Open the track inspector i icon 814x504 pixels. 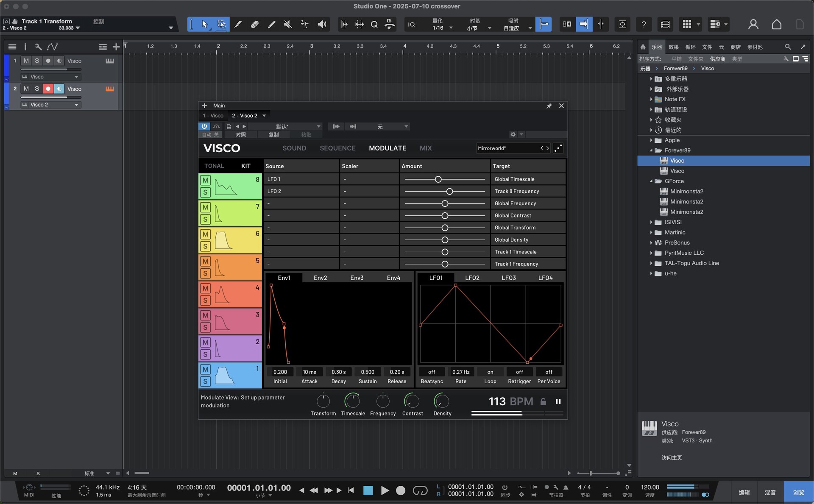pyautogui.click(x=25, y=47)
